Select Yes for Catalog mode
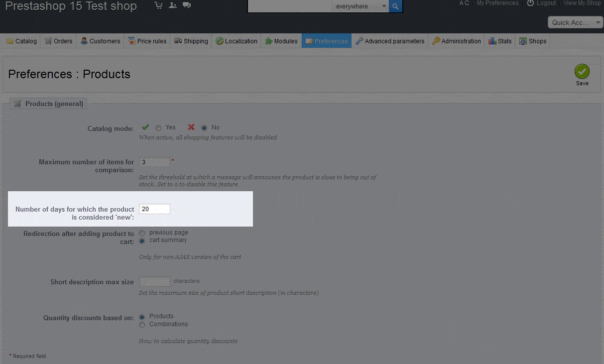 click(x=158, y=127)
